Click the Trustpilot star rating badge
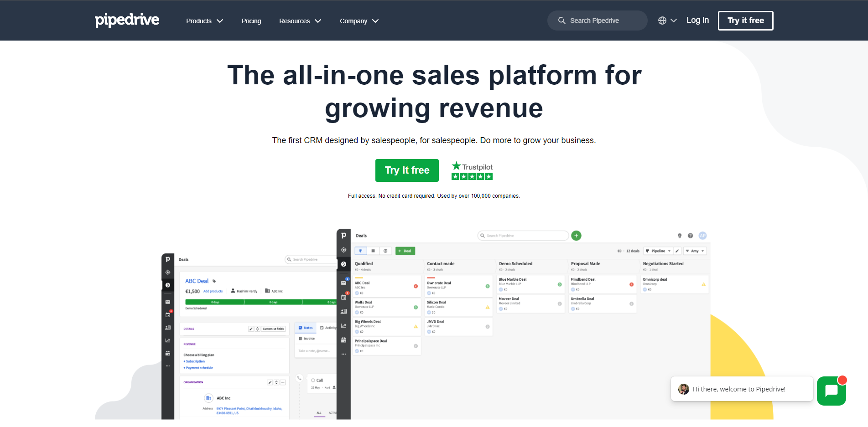 point(472,171)
